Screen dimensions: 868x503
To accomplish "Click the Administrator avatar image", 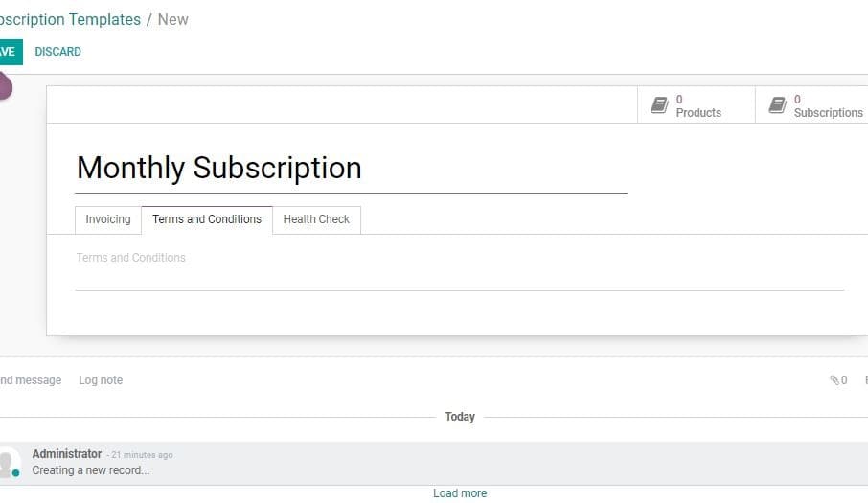I will click(10, 463).
